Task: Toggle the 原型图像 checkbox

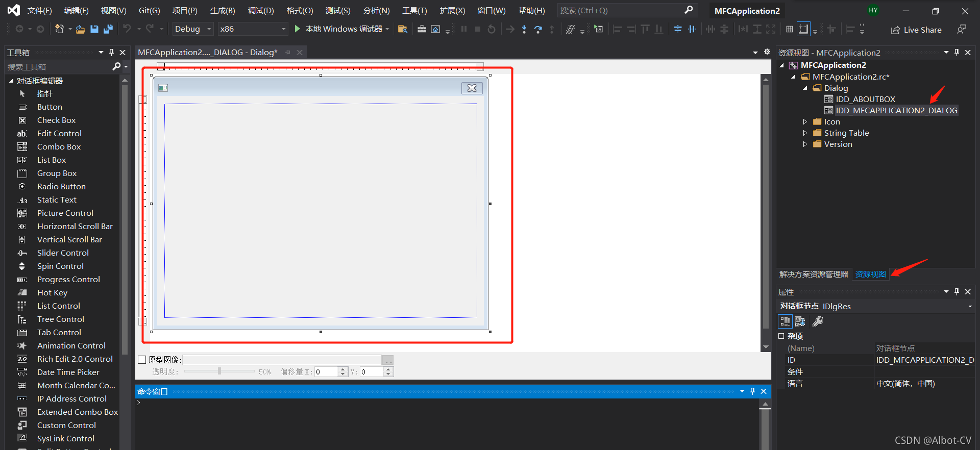Action: (x=142, y=360)
